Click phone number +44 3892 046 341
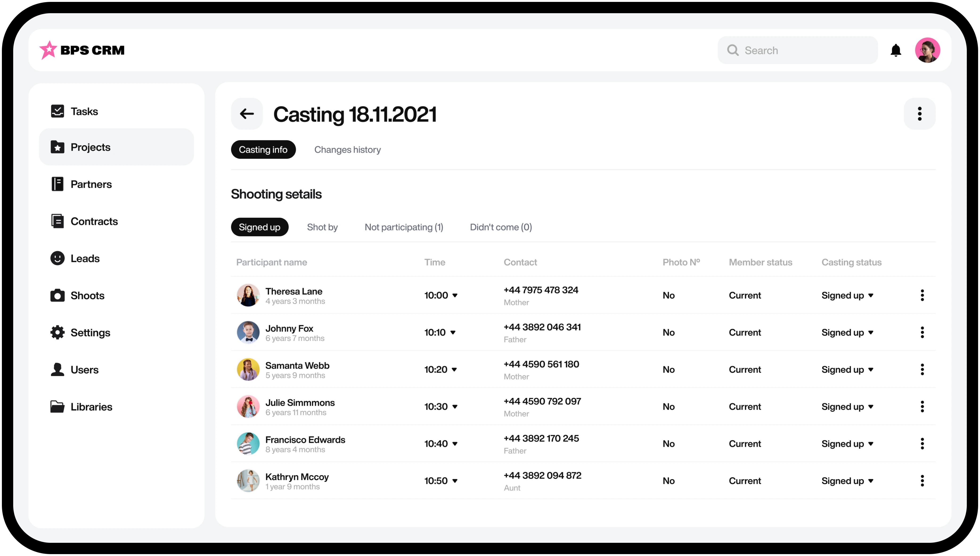 click(542, 327)
